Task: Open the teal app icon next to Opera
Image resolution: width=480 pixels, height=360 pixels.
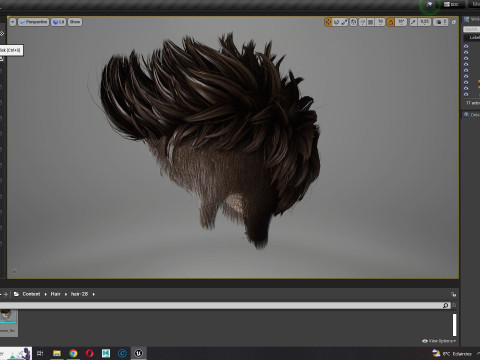Action: [x=106, y=353]
